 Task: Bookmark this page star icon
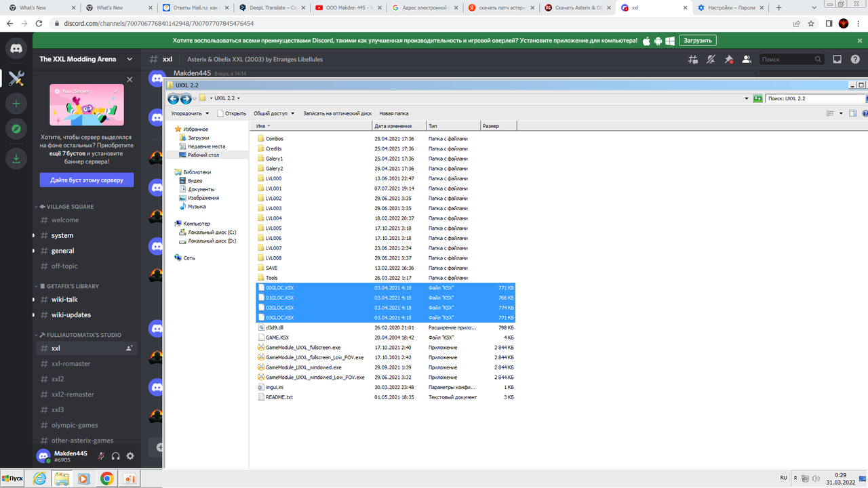[811, 23]
